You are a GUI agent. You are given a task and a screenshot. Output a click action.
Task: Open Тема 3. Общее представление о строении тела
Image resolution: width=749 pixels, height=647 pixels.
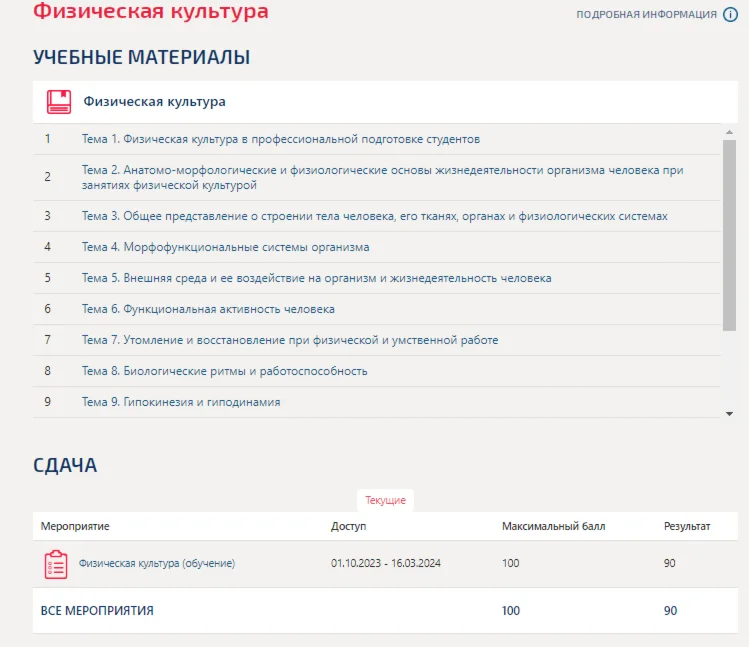click(x=374, y=216)
